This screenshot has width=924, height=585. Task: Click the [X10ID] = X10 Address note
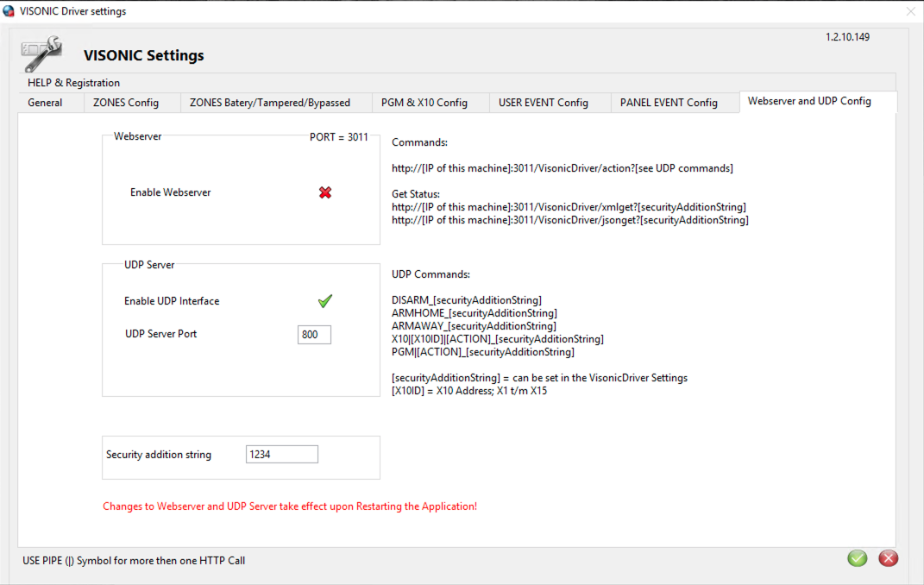click(x=469, y=391)
